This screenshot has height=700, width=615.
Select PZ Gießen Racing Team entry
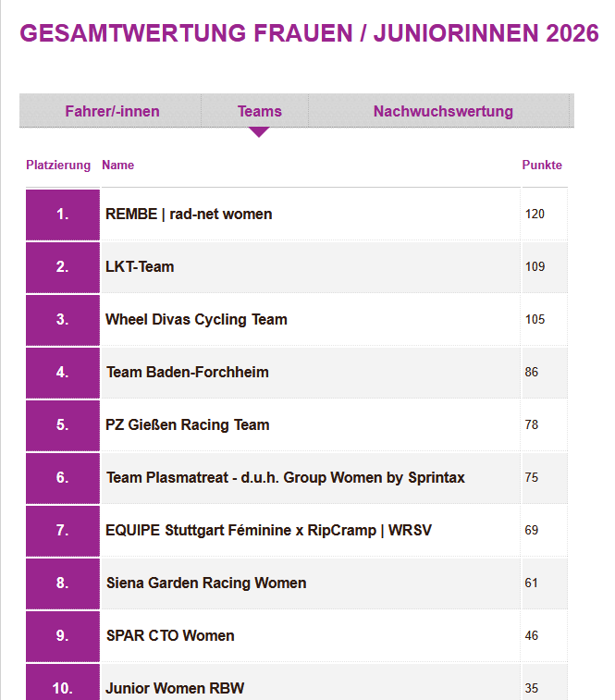(187, 425)
